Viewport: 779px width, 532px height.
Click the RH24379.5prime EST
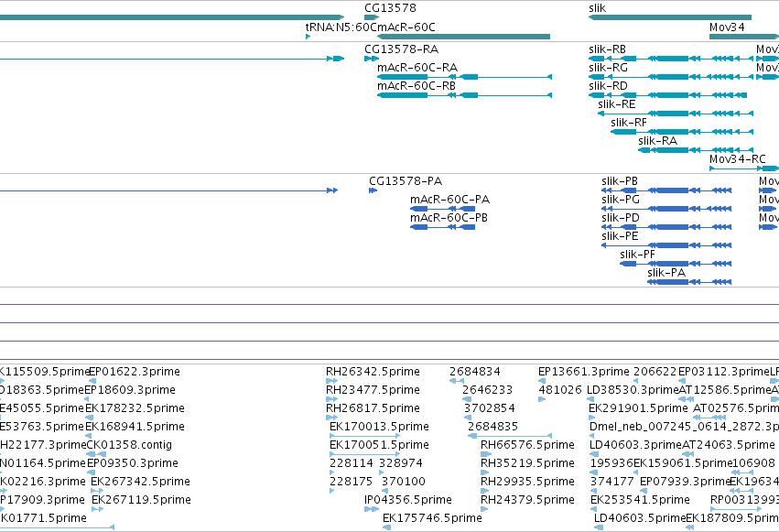click(x=485, y=510)
